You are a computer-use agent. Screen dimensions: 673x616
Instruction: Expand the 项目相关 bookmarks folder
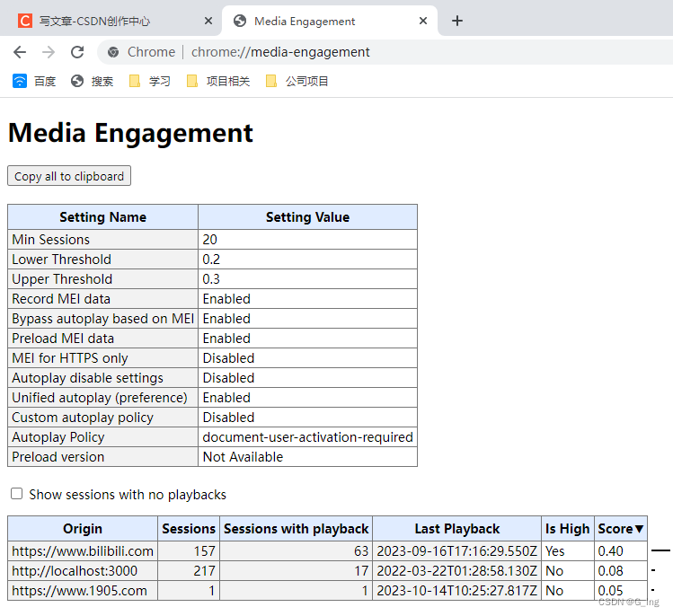(x=218, y=81)
